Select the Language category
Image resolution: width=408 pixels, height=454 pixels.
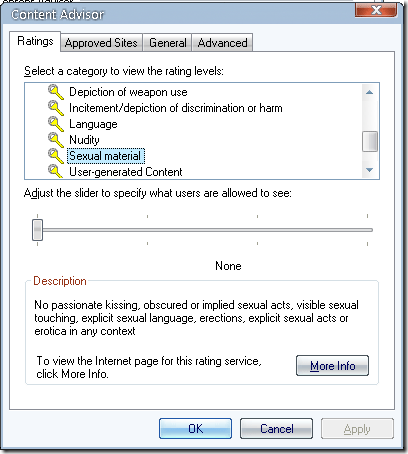pos(93,124)
